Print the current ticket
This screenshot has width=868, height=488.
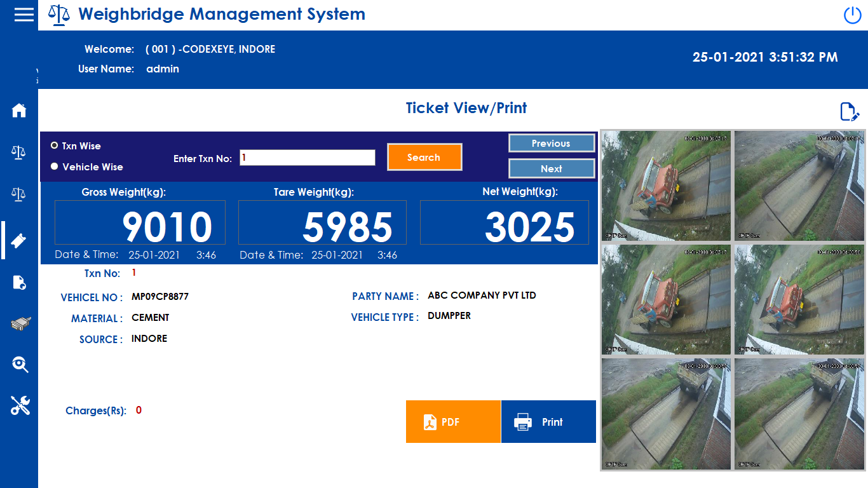click(548, 422)
